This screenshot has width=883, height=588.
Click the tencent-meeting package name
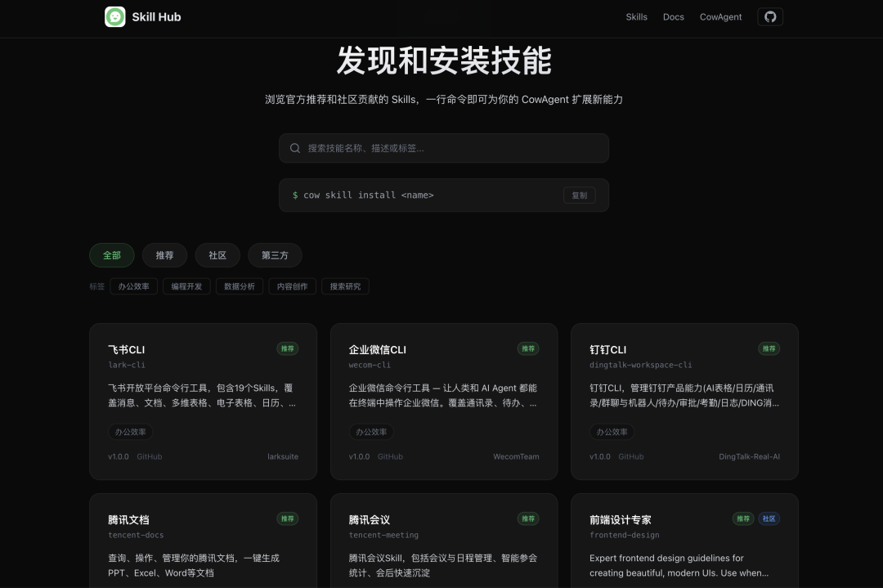[383, 535]
